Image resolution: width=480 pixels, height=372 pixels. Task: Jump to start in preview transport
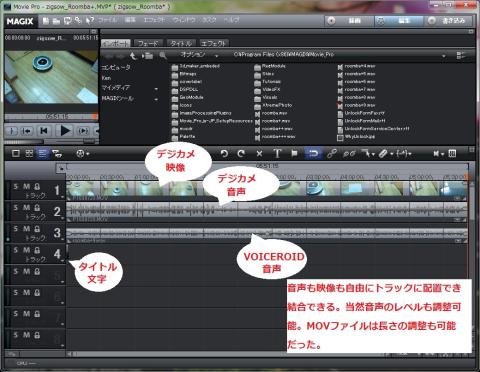[44, 131]
